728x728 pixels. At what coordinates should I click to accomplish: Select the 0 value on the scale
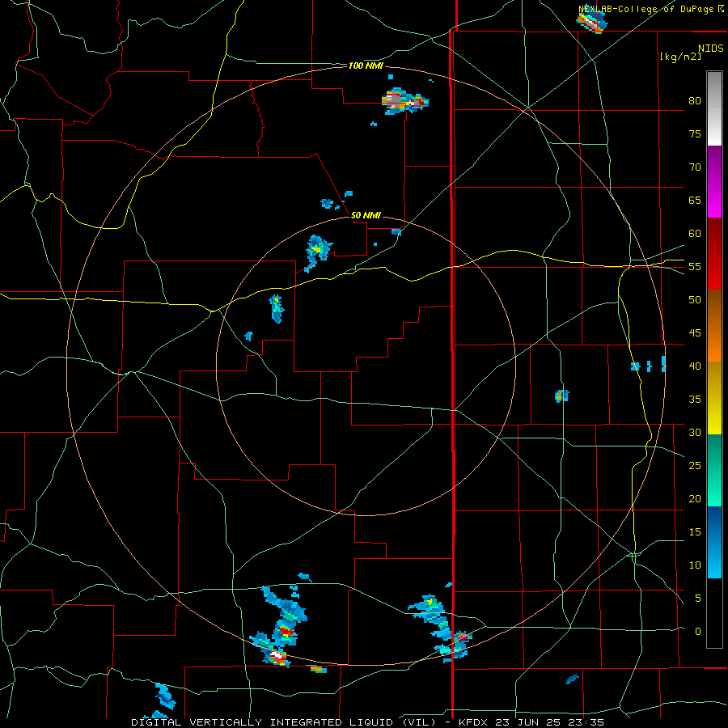coord(698,632)
